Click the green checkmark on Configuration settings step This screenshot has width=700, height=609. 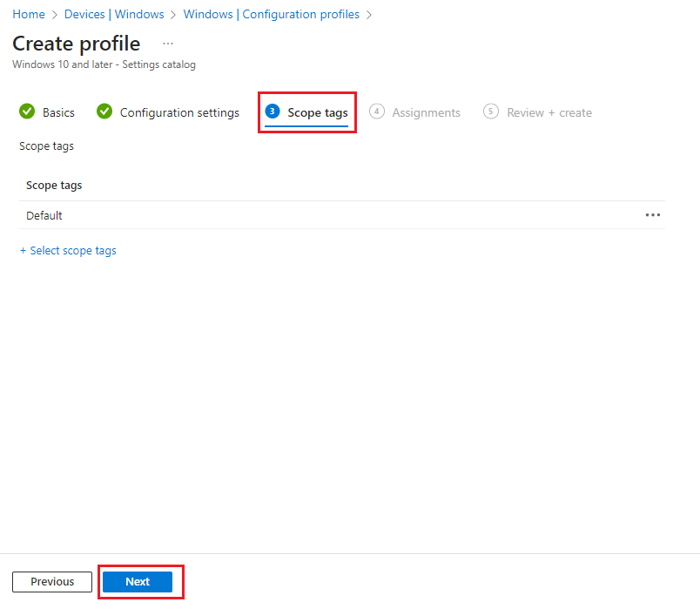pos(104,112)
